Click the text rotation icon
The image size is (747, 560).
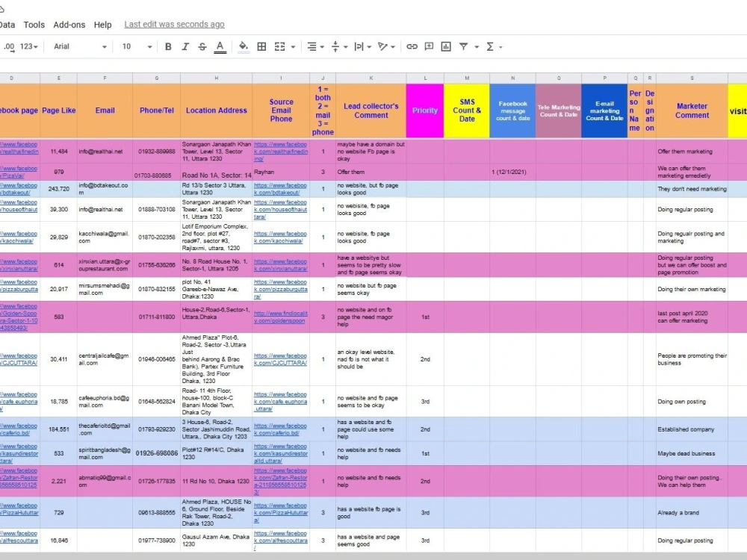click(x=382, y=46)
